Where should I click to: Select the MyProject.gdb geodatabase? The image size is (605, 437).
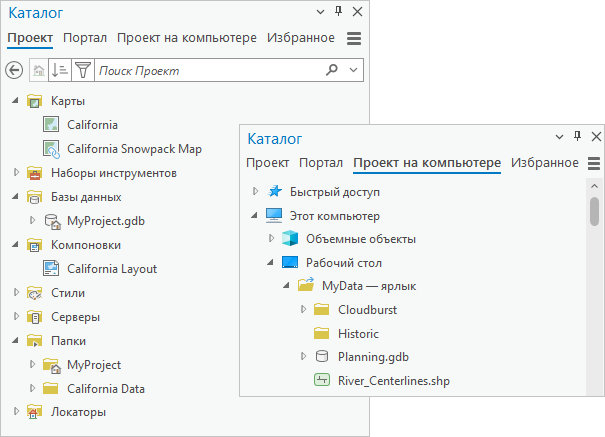click(108, 221)
